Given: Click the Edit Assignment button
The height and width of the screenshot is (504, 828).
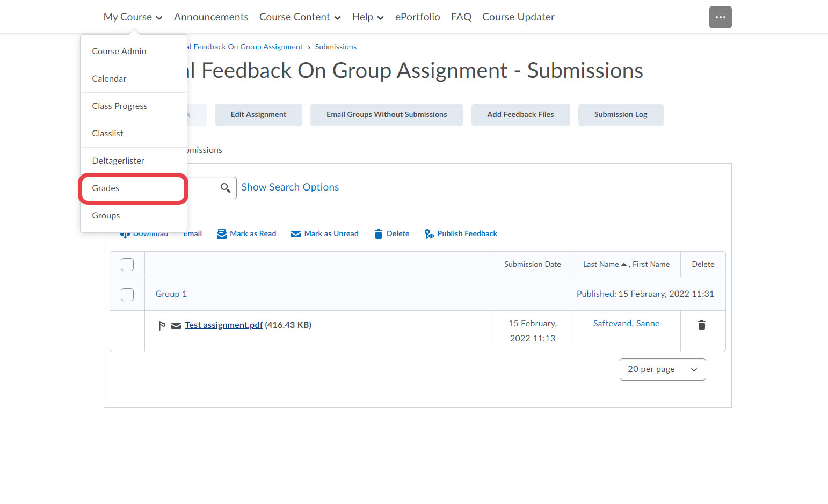Looking at the screenshot, I should tap(258, 115).
